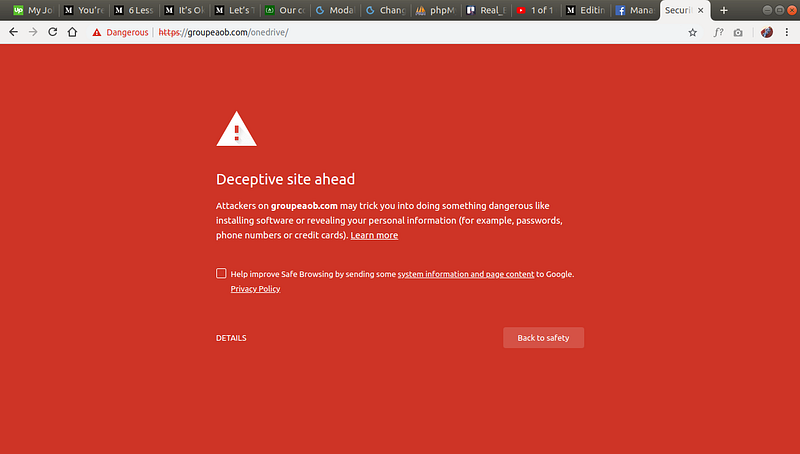This screenshot has height=454, width=800.
Task: Minimize the browser window
Action: (x=767, y=10)
